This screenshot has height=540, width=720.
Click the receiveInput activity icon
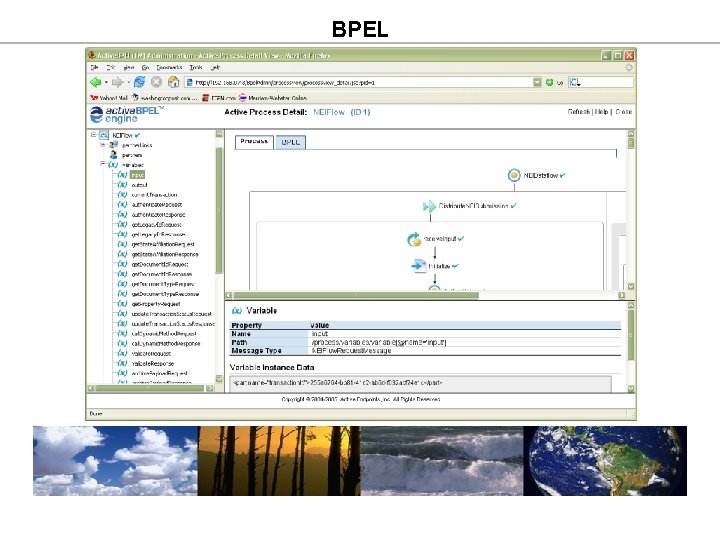point(414,239)
